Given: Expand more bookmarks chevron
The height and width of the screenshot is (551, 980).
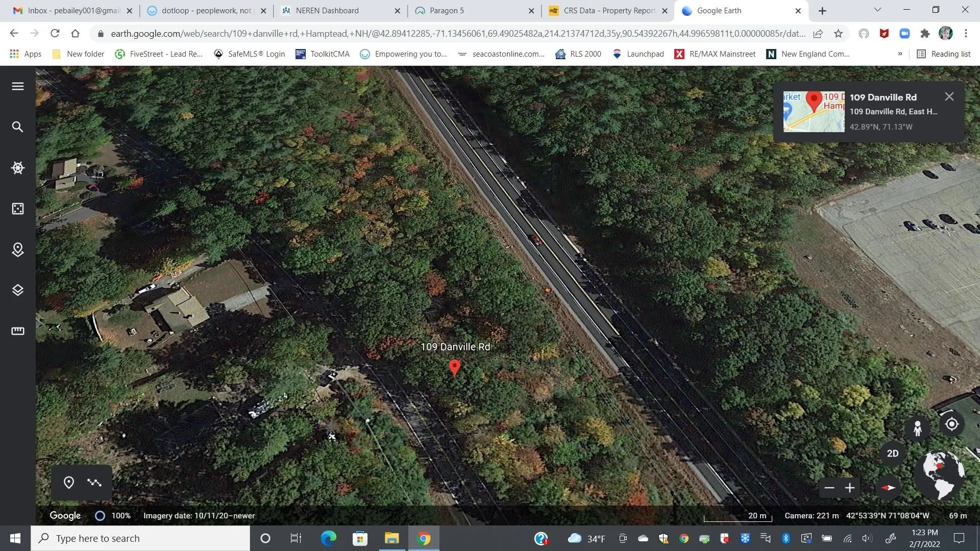Looking at the screenshot, I should pyautogui.click(x=900, y=54).
